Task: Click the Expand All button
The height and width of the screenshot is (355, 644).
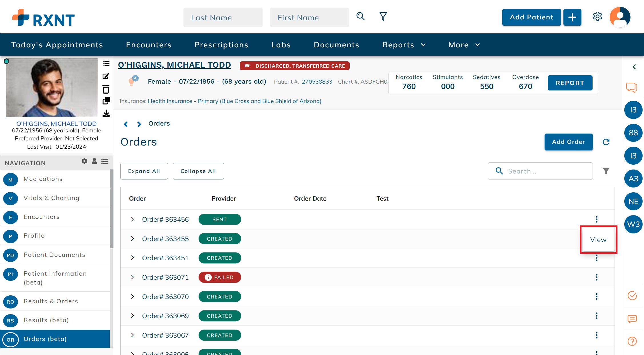Action: pos(144,171)
